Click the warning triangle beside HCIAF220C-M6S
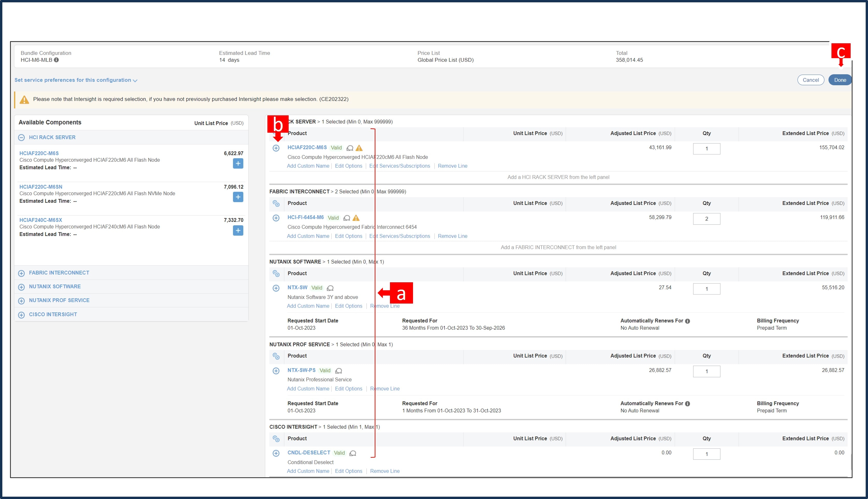 358,148
